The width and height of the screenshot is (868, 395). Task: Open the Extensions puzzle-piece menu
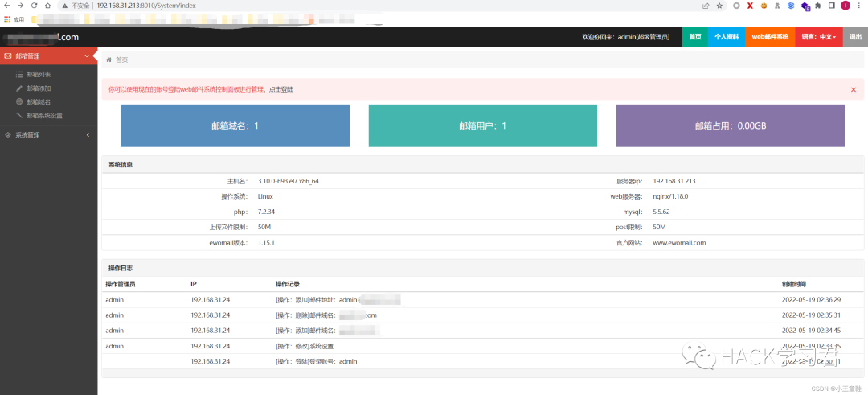(818, 6)
